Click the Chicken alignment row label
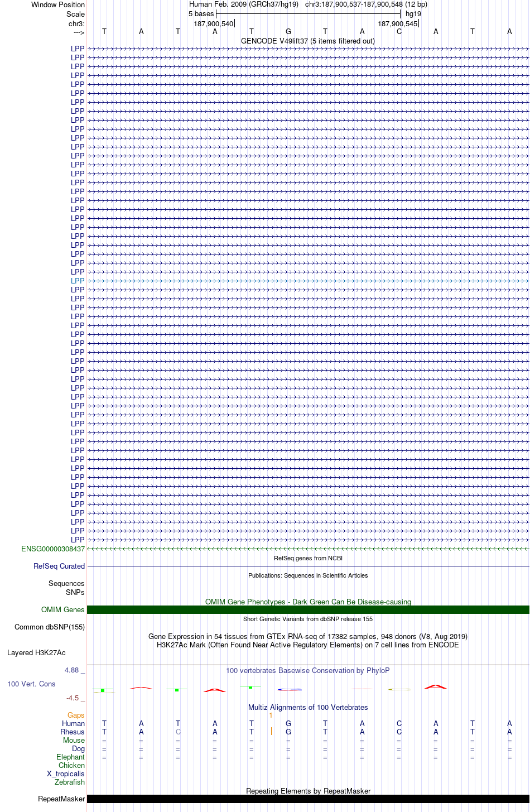The image size is (530, 812). pyautogui.click(x=72, y=765)
